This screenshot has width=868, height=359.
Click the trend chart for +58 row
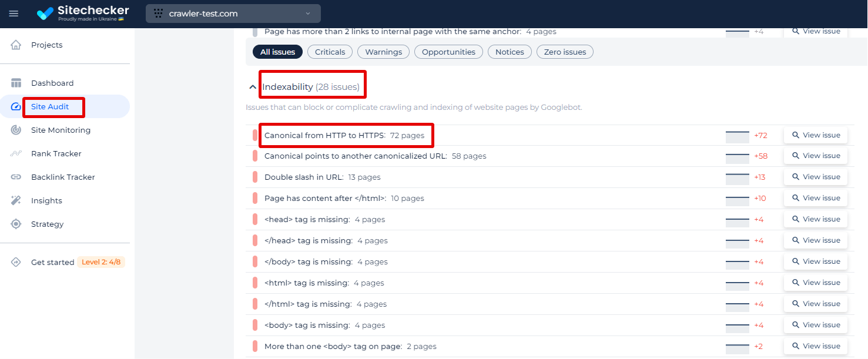(x=738, y=157)
